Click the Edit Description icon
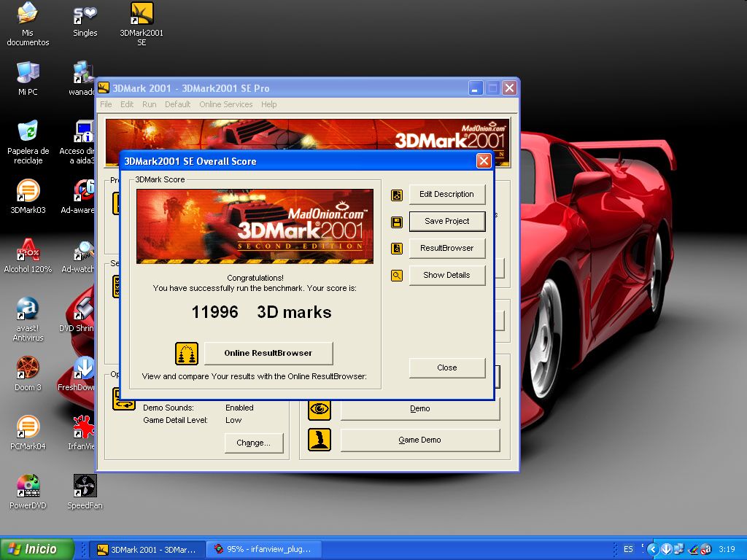Screen dimensions: 747x560 click(x=397, y=195)
